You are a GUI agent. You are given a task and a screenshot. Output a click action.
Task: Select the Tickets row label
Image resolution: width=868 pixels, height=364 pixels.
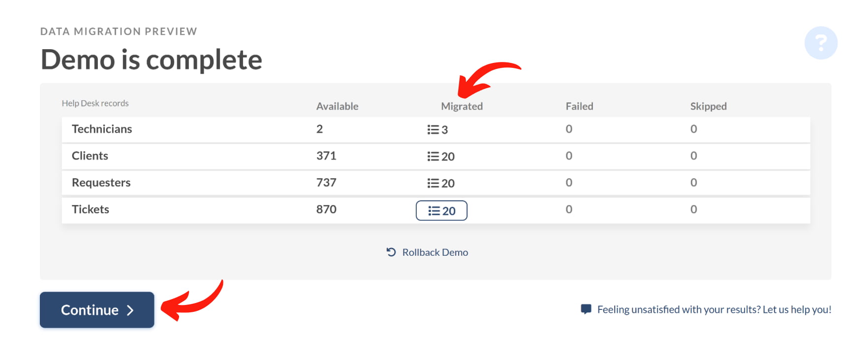point(91,210)
